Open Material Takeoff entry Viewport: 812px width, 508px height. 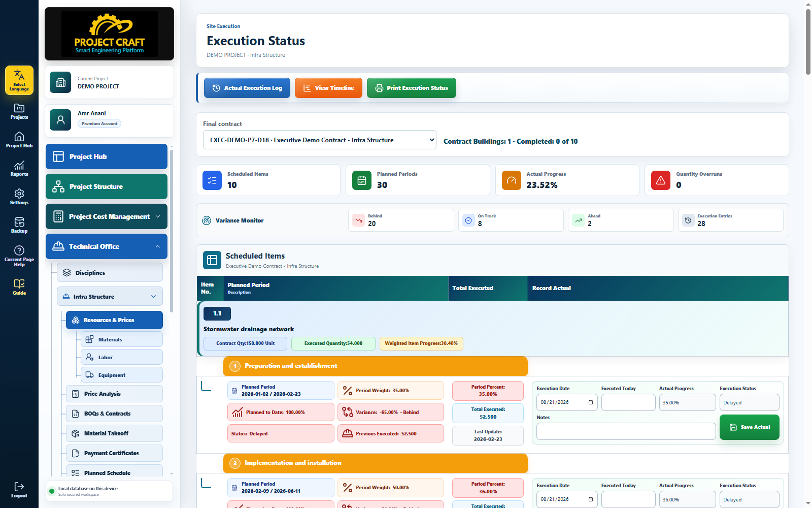pyautogui.click(x=114, y=433)
